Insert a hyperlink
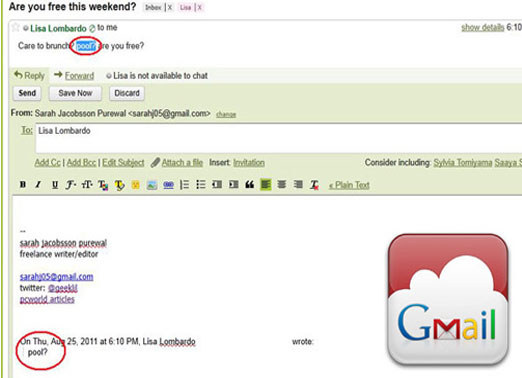 pos(168,185)
